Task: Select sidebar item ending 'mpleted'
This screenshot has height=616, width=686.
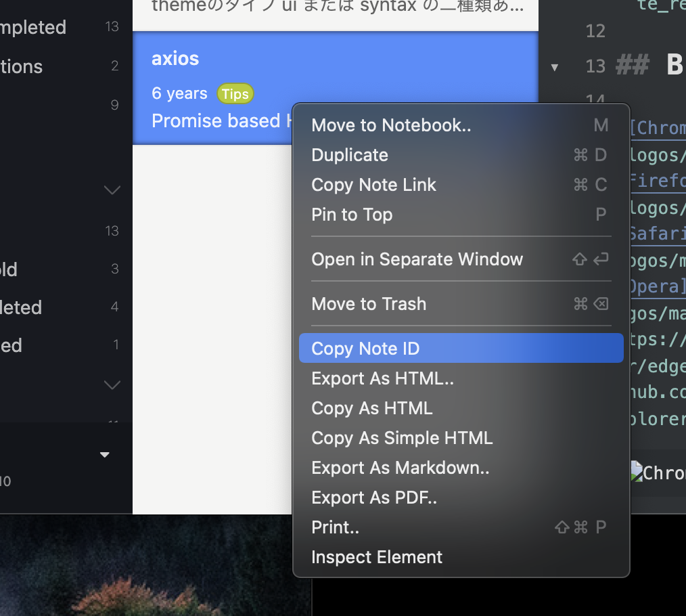Action: 66,27
